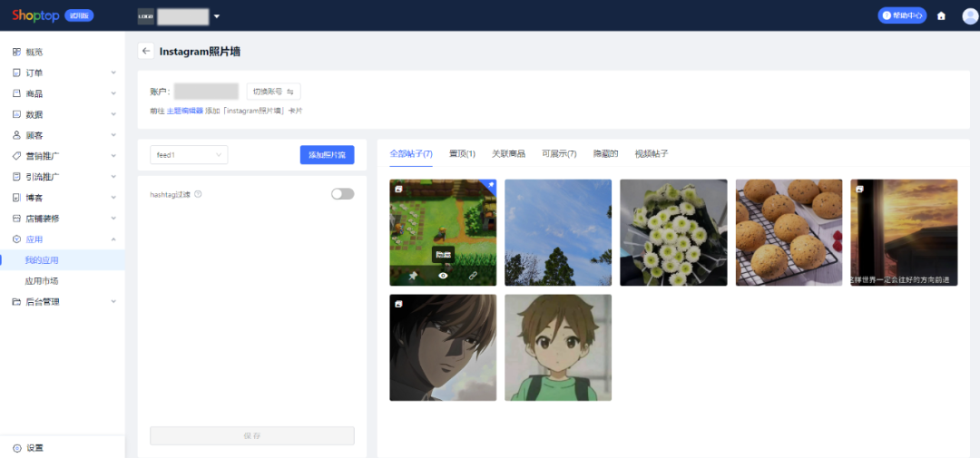Toggle the hashtag过滤 switch
The height and width of the screenshot is (458, 980).
pyautogui.click(x=342, y=194)
